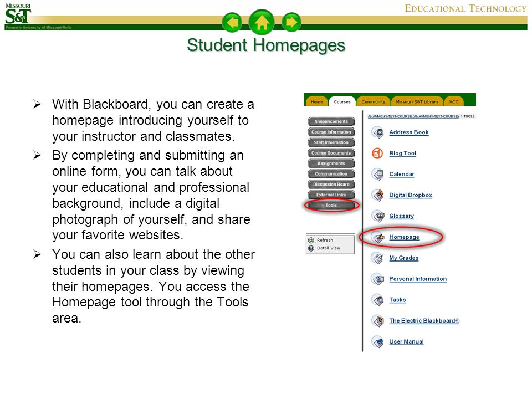Click The Electric Blackboard icon

coord(377,321)
